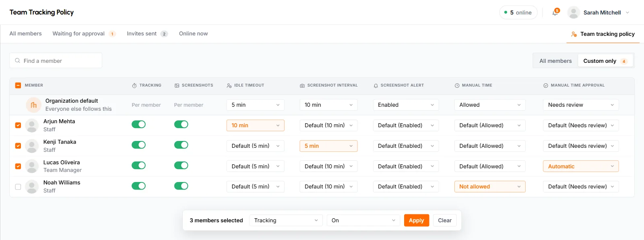Open organization default screenshot alert dropdown
The width and height of the screenshot is (644, 240).
point(406,105)
